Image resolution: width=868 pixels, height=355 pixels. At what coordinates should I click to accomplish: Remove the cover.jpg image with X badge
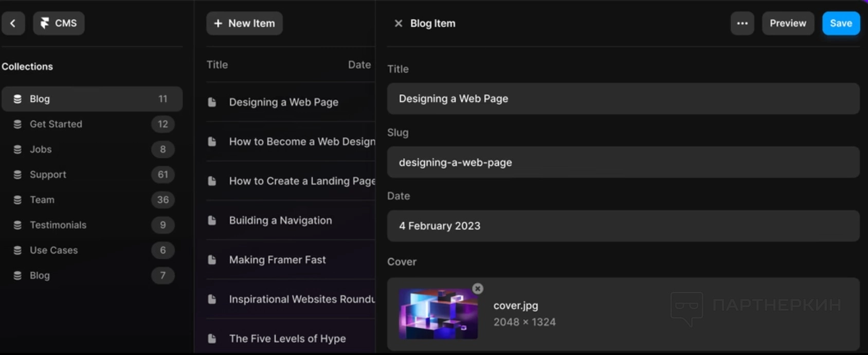coord(478,289)
